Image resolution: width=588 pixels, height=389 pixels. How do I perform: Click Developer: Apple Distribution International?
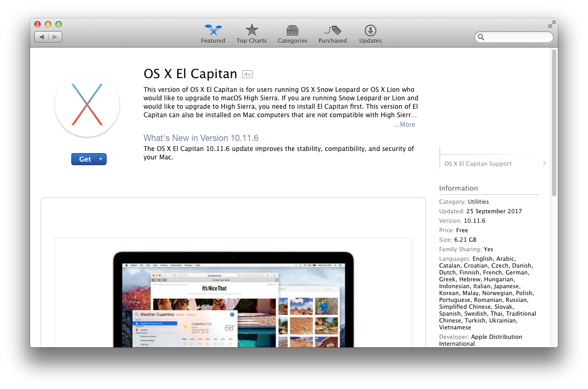(481, 340)
